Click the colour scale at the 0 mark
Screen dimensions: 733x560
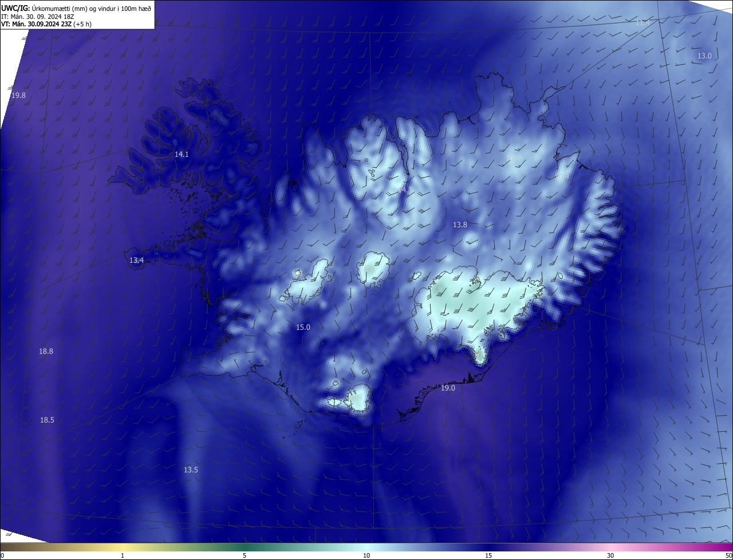pyautogui.click(x=2, y=555)
